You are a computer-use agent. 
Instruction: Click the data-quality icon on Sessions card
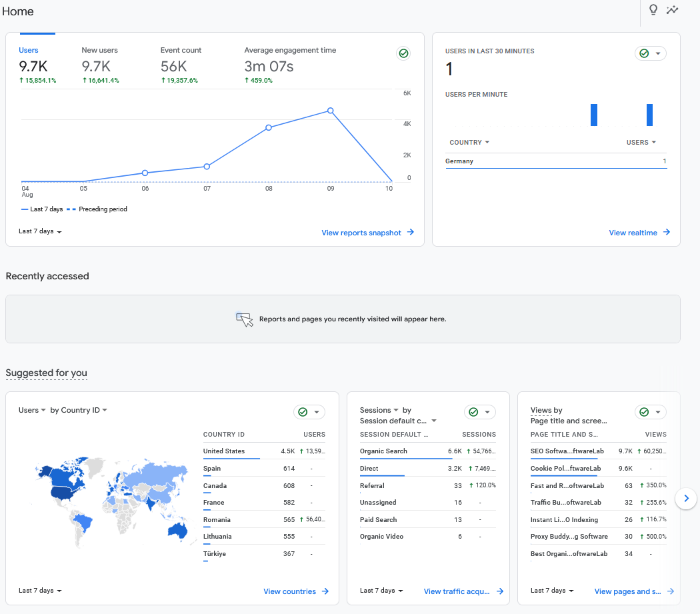(475, 412)
